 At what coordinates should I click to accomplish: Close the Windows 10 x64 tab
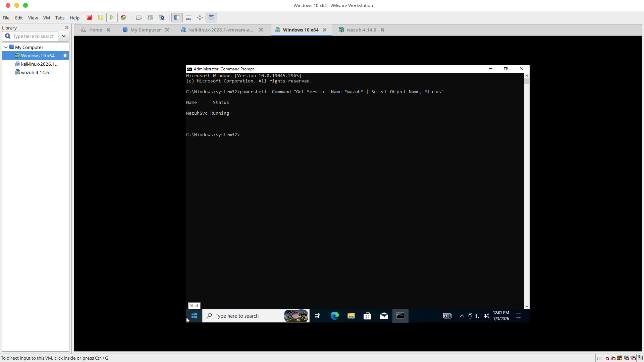pos(325,30)
